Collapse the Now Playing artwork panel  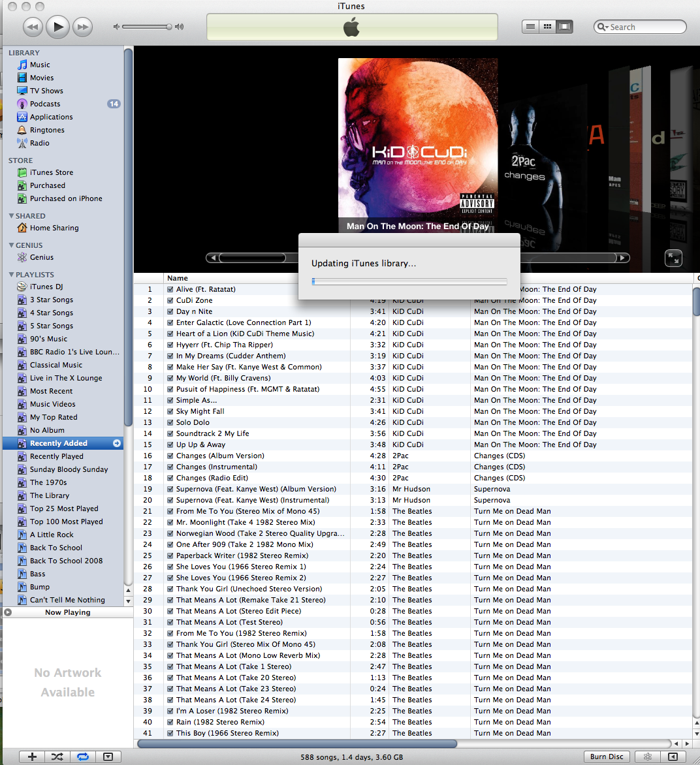tap(8, 612)
